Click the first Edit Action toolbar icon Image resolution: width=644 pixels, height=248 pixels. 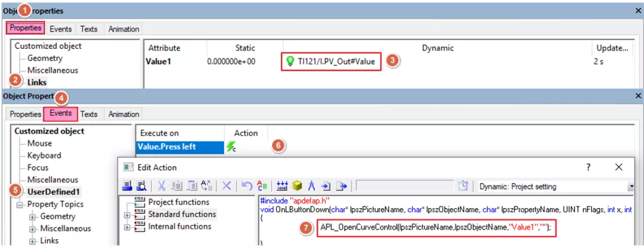pyautogui.click(x=128, y=187)
